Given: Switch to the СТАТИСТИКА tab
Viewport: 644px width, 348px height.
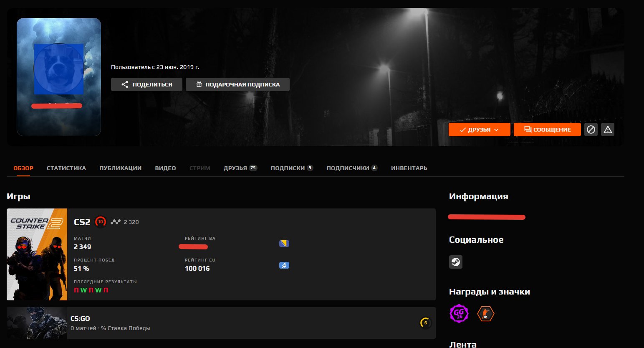Looking at the screenshot, I should (x=66, y=168).
